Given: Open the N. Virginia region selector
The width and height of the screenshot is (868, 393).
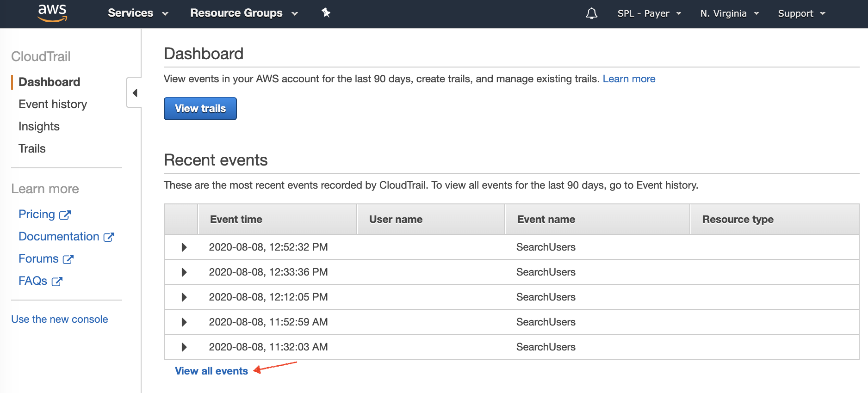Looking at the screenshot, I should (x=729, y=13).
